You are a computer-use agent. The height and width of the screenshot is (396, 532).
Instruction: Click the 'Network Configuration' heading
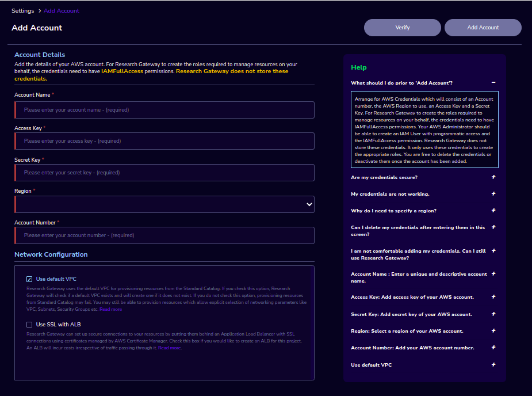pos(51,254)
